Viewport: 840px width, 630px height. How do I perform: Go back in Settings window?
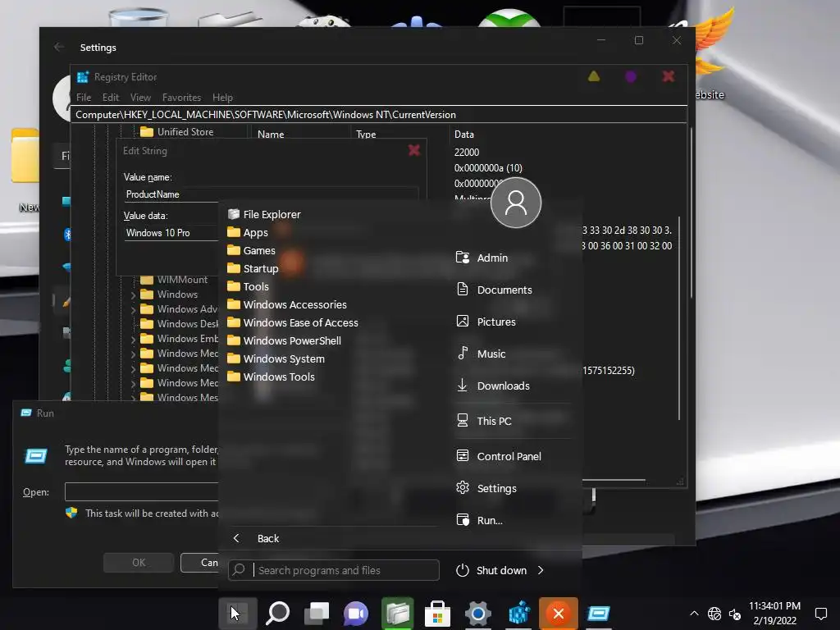59,47
